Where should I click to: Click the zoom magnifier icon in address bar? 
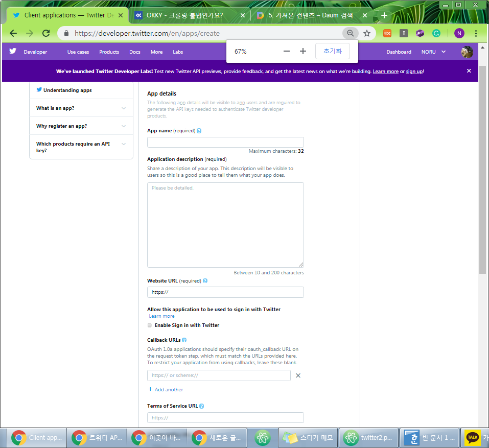point(350,33)
